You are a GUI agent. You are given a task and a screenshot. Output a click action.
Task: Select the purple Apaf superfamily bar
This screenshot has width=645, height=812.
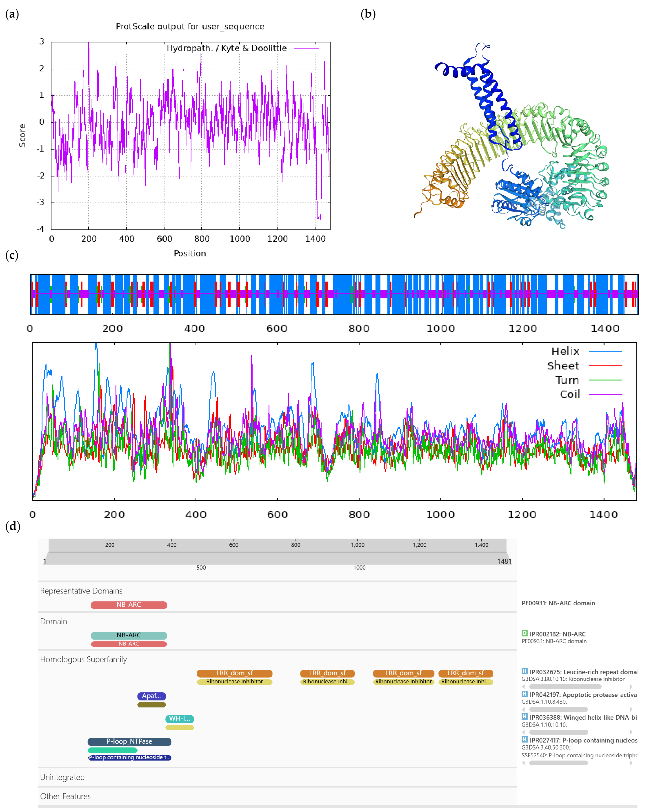tap(151, 696)
